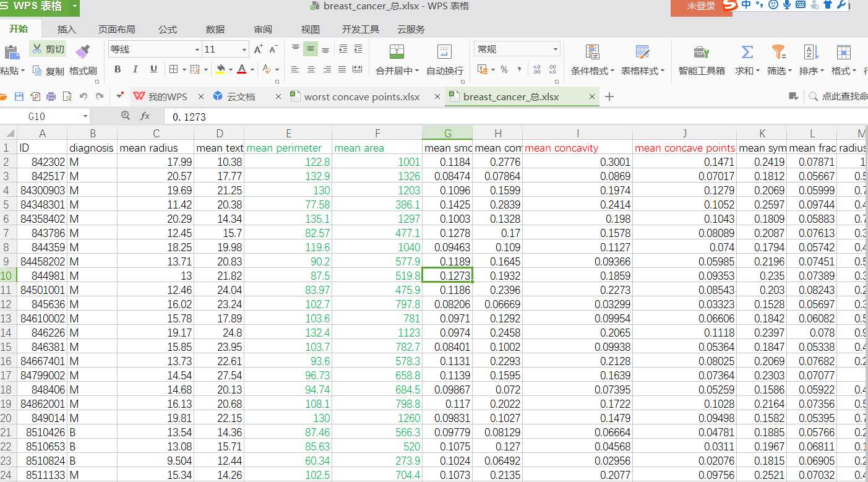This screenshot has height=482, width=868.
Task: Click the Copy (复制) button
Action: 48,71
